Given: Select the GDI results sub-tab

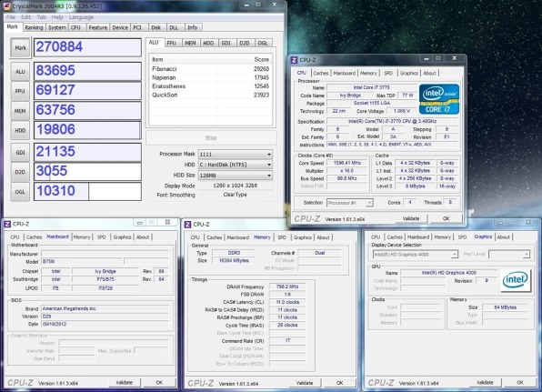Looking at the screenshot, I should click(x=226, y=44).
